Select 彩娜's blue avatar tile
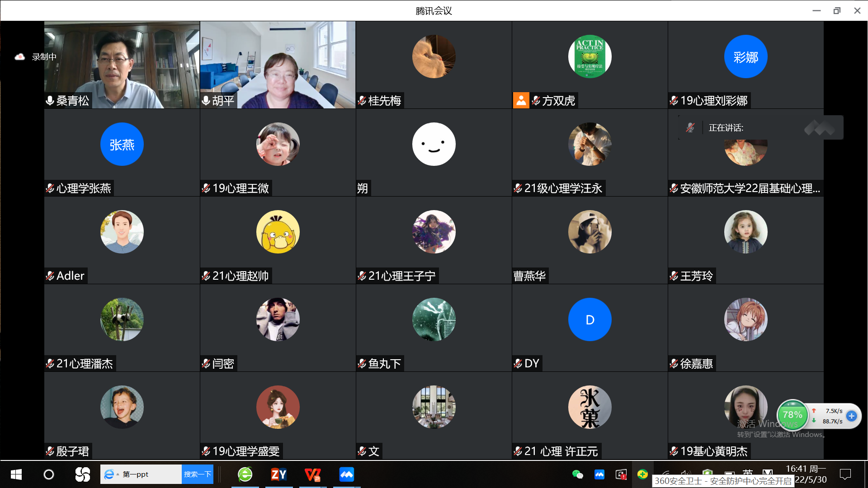Screen dimensions: 868x488 pos(745,57)
